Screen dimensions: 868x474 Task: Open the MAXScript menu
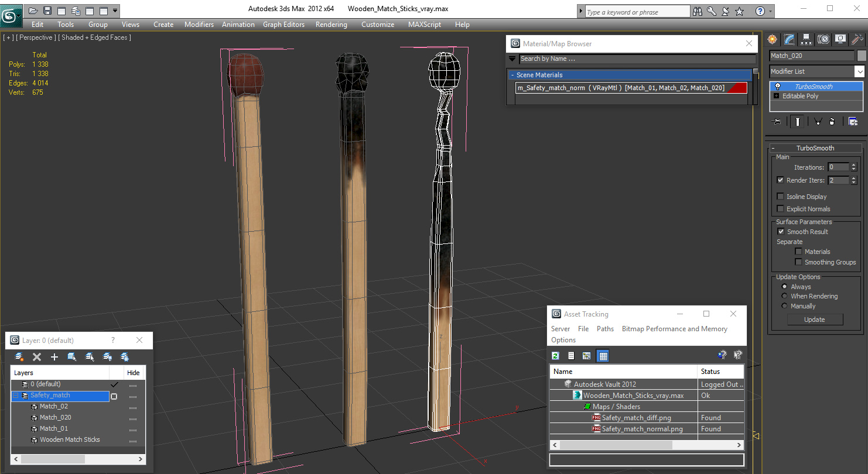pyautogui.click(x=425, y=25)
